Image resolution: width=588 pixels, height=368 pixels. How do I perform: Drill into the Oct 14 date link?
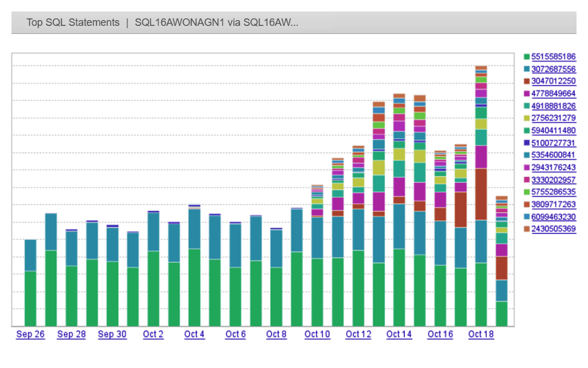[x=399, y=334]
